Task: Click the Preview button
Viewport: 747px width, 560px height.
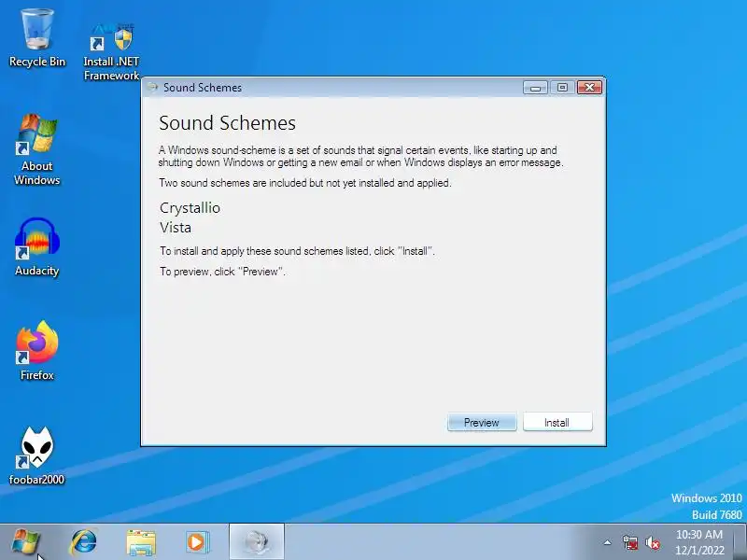Action: click(x=482, y=423)
